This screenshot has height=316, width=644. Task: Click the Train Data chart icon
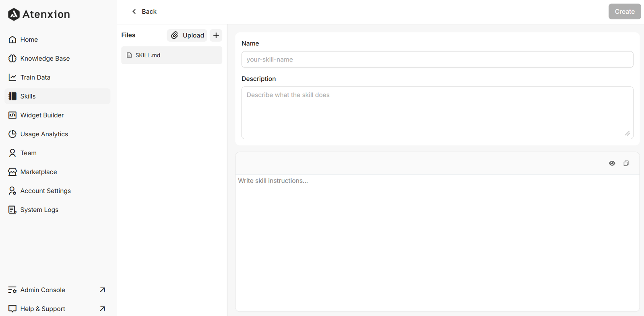[x=12, y=77]
